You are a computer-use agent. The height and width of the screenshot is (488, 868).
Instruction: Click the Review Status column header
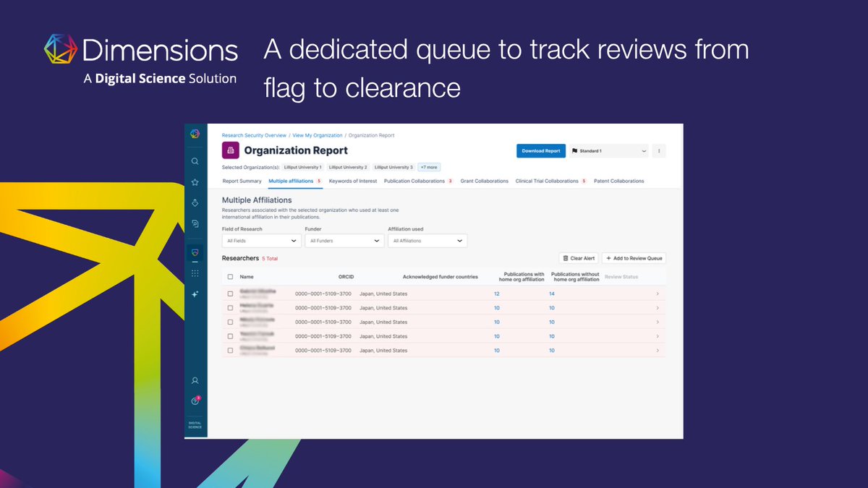tap(621, 277)
